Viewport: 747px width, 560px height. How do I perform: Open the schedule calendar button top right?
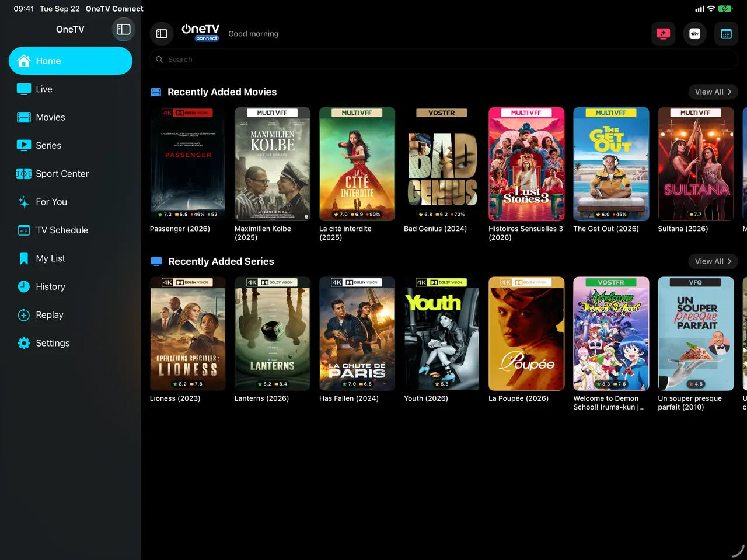coord(726,34)
